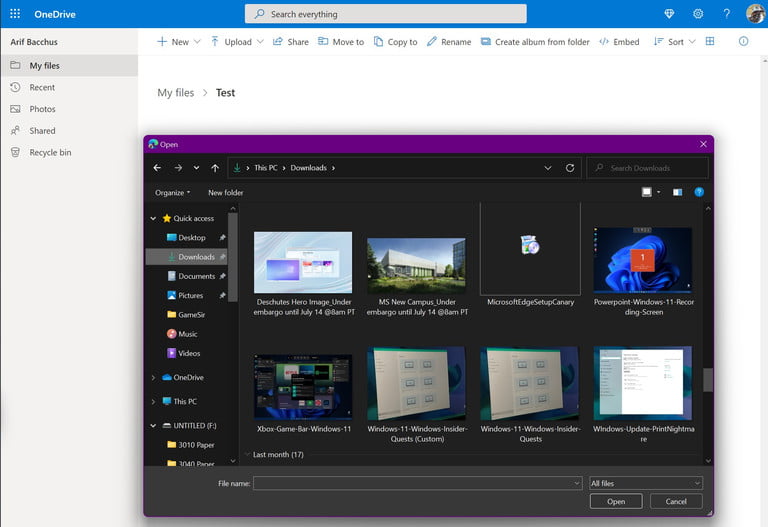Show the preview pane in dialog
The width and height of the screenshot is (768, 527).
(x=677, y=192)
